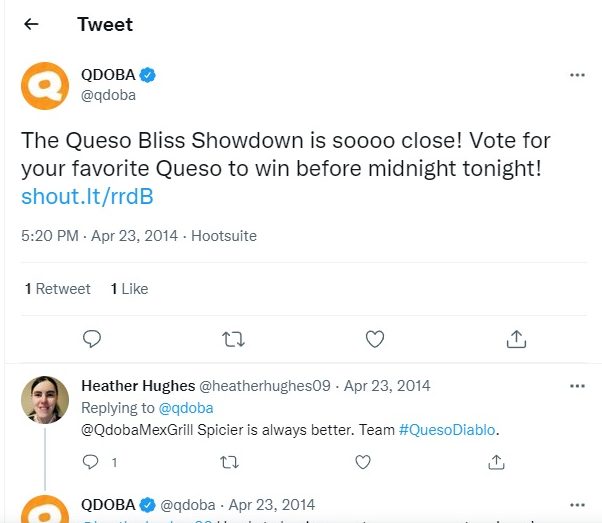Click the back arrow icon

click(32, 24)
